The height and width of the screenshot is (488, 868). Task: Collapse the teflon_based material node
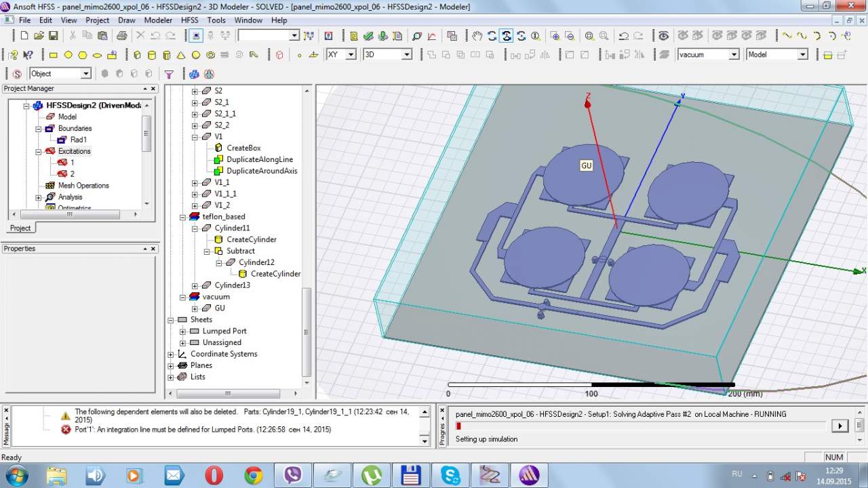(182, 217)
